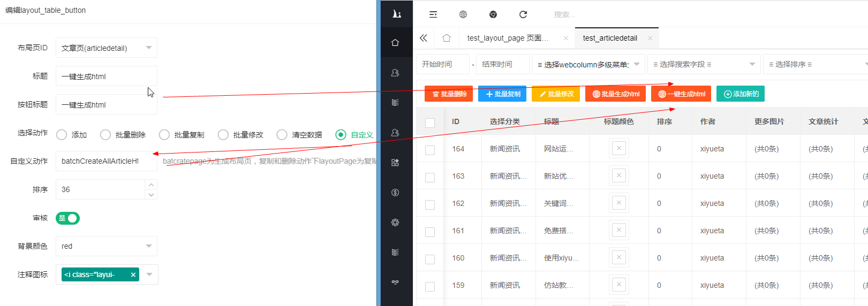The height and width of the screenshot is (306, 868).
Task: Toggle the 审核 switch
Action: click(68, 218)
